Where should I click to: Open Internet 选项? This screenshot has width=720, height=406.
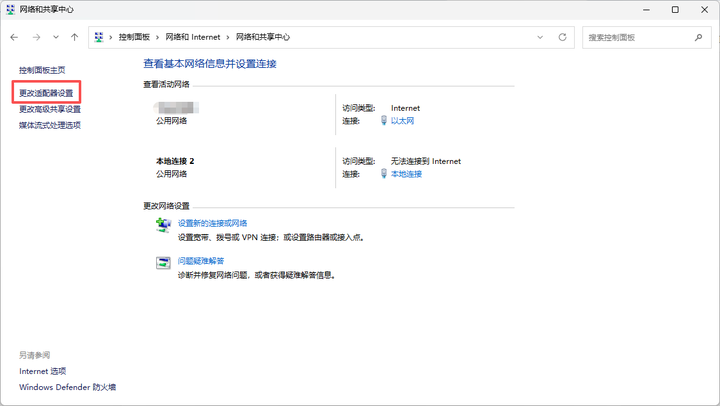tap(43, 371)
